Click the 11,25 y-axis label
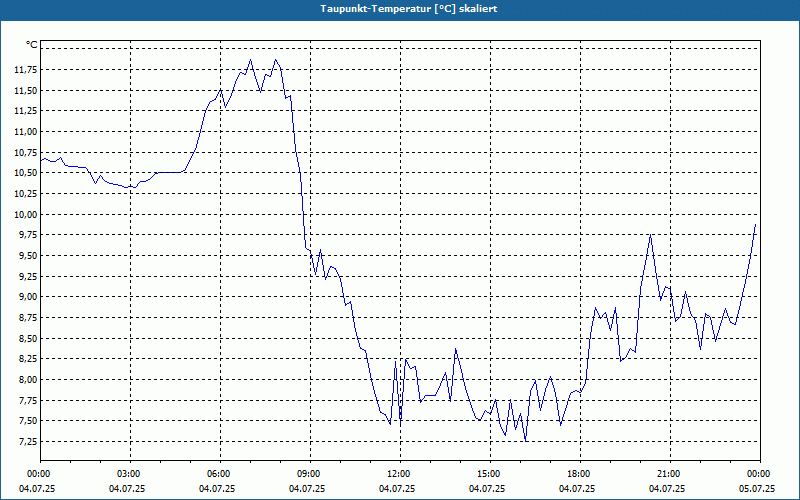 coord(26,111)
